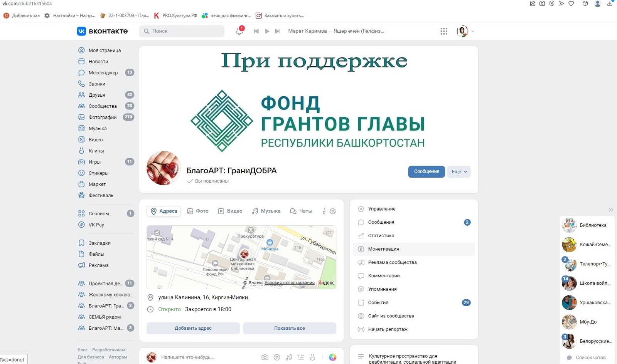617x364 pixels.
Task: Open the 'Музыка' community tab
Action: pyautogui.click(x=266, y=211)
